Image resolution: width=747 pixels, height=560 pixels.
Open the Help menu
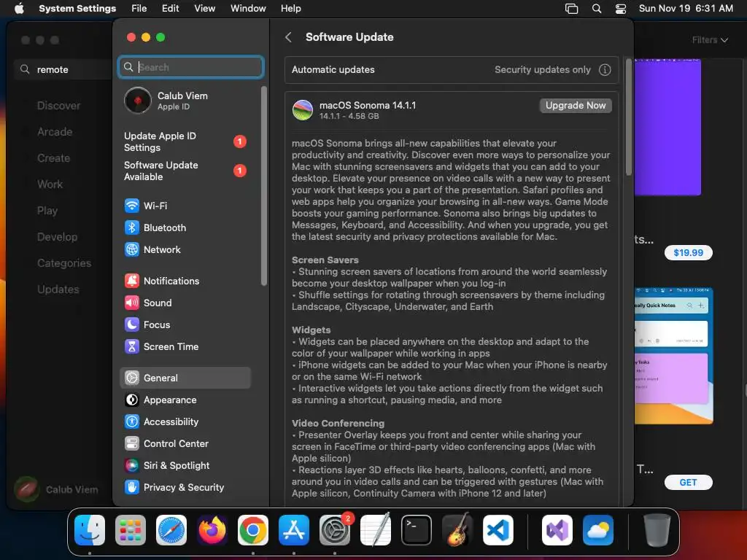[290, 9]
